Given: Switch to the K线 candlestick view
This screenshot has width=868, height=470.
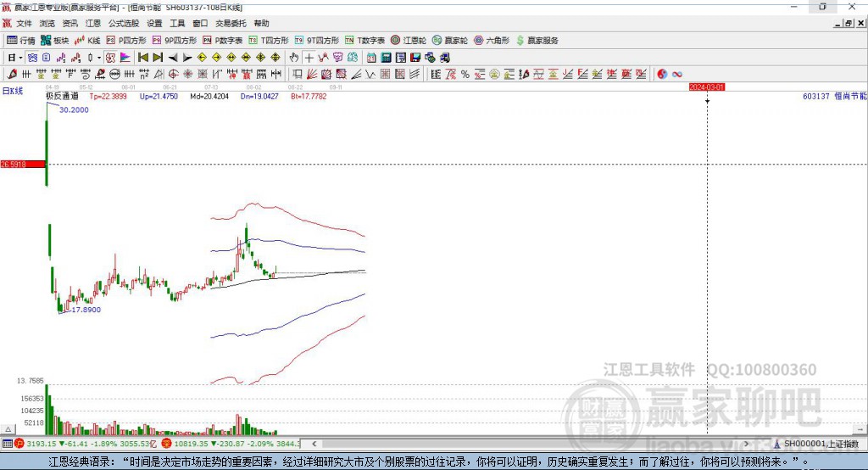Looking at the screenshot, I should pos(87,40).
